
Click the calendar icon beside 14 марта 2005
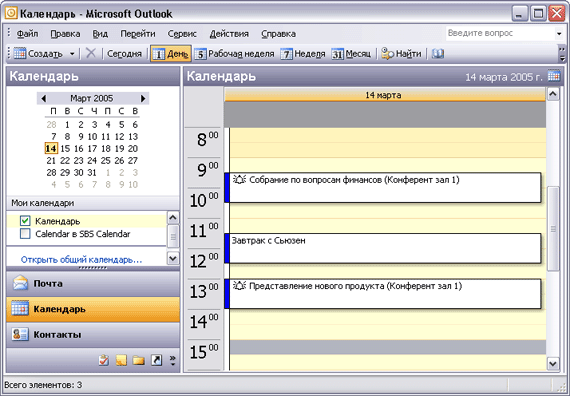[554, 76]
